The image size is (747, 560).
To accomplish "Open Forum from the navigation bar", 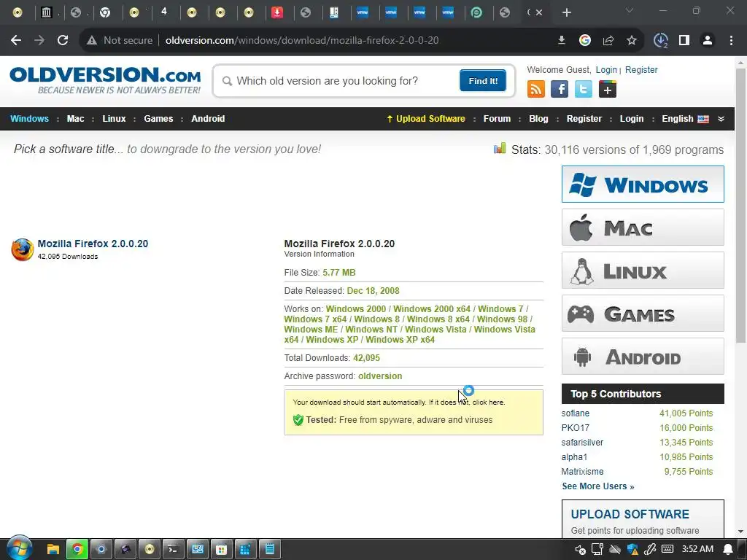I will click(x=497, y=119).
